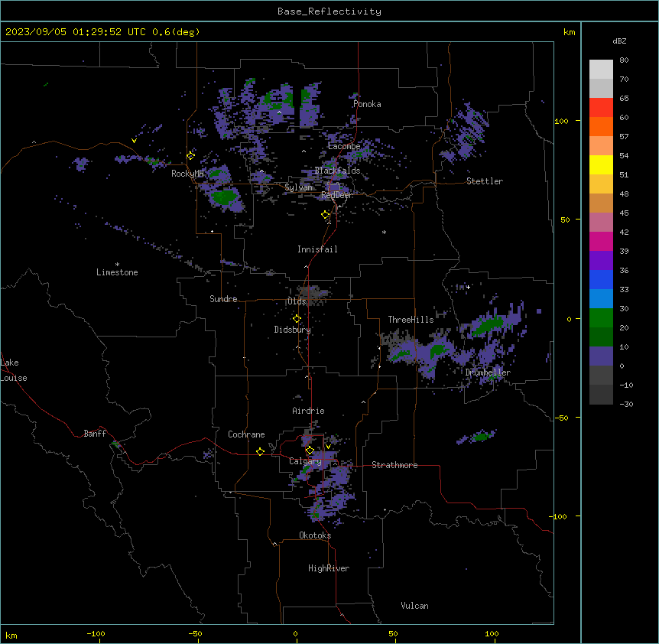Pick the purple 36-39 dBZ legend swatch
The width and height of the screenshot is (659, 644).
pyautogui.click(x=601, y=261)
